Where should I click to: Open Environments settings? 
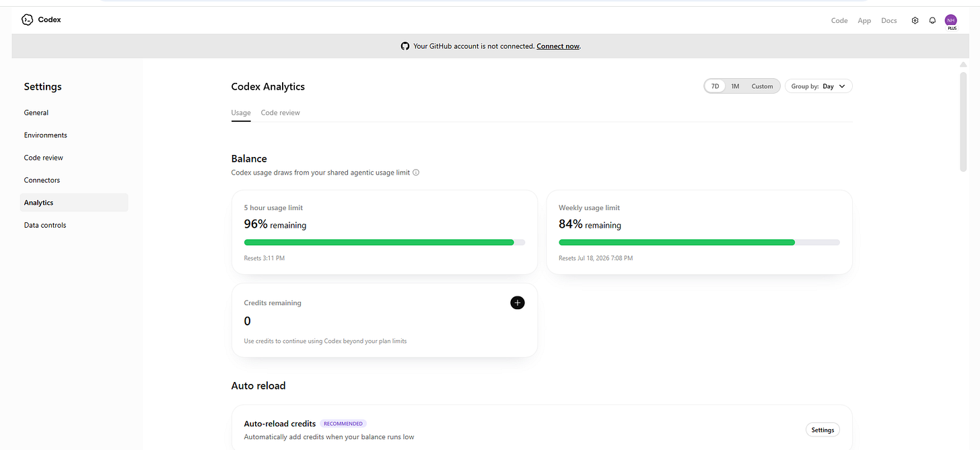coord(74,135)
